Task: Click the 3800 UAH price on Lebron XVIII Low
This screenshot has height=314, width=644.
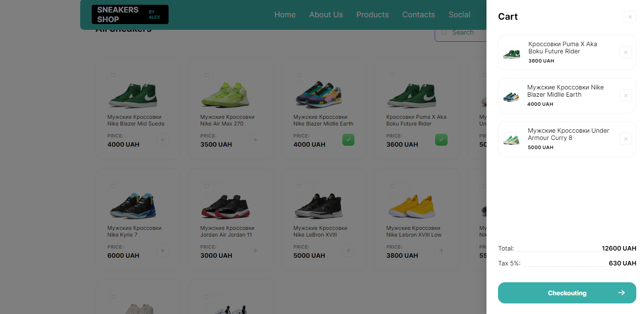Action: [x=402, y=255]
